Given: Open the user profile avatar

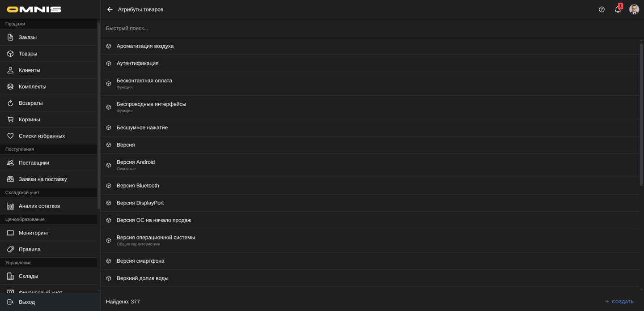Looking at the screenshot, I should (634, 9).
